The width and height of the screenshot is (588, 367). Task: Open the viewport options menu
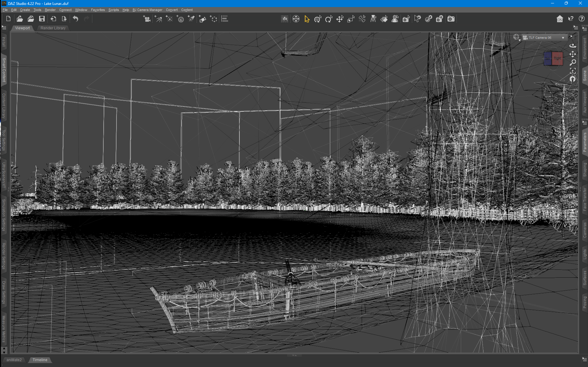[573, 37]
